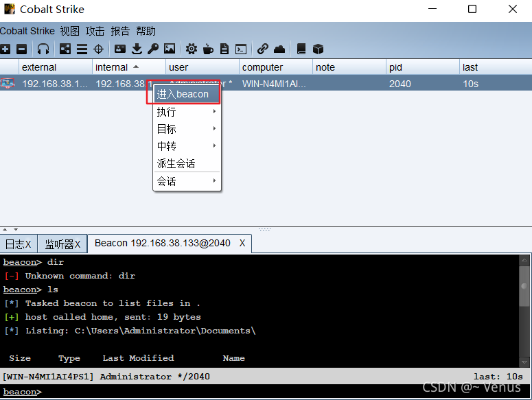The width and height of the screenshot is (532, 400).
Task: Switch to the 日志 tab
Action: point(19,244)
